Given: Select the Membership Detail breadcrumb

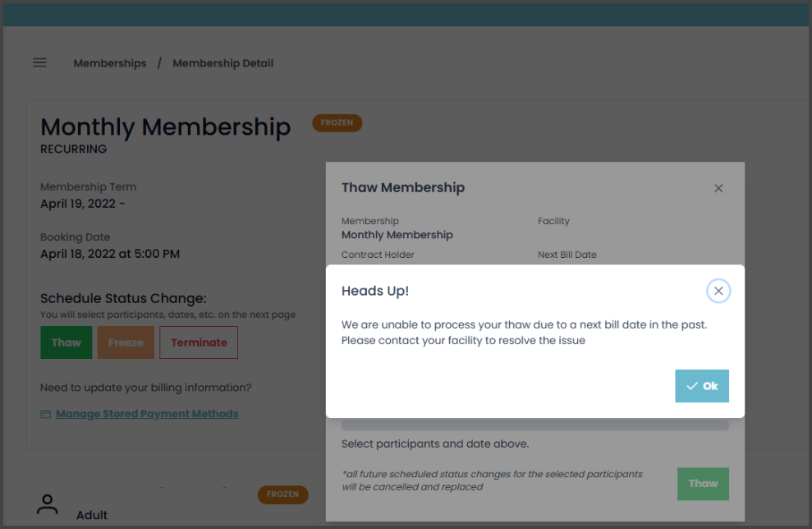Looking at the screenshot, I should click(x=222, y=63).
